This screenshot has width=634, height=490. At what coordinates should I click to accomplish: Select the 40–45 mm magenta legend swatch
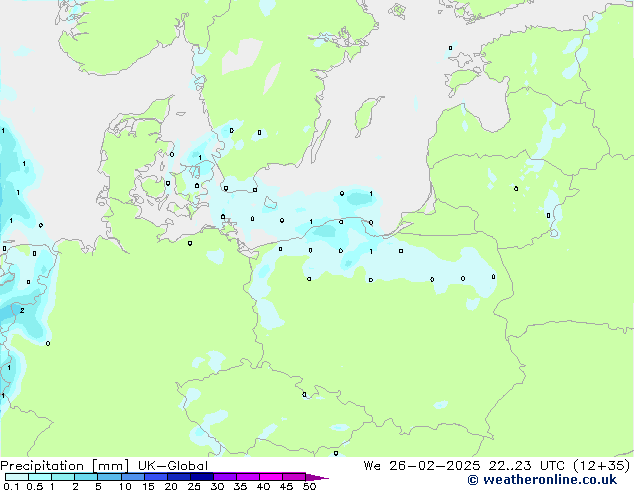(x=271, y=477)
